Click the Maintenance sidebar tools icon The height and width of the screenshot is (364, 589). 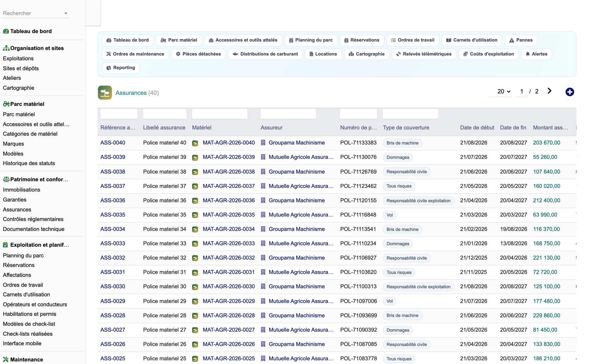(6, 359)
